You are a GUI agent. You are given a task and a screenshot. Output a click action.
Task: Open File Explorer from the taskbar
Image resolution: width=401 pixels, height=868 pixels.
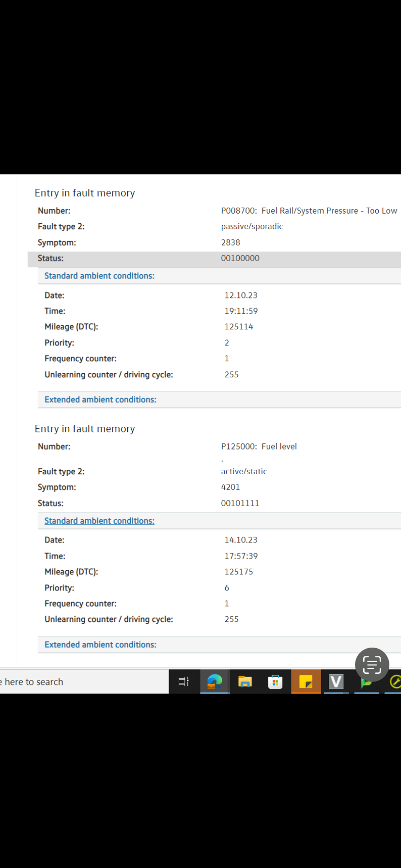[x=245, y=682]
